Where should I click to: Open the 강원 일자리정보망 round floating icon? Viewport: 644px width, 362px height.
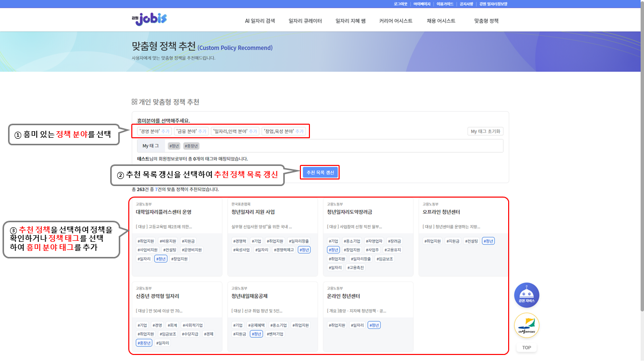click(527, 325)
